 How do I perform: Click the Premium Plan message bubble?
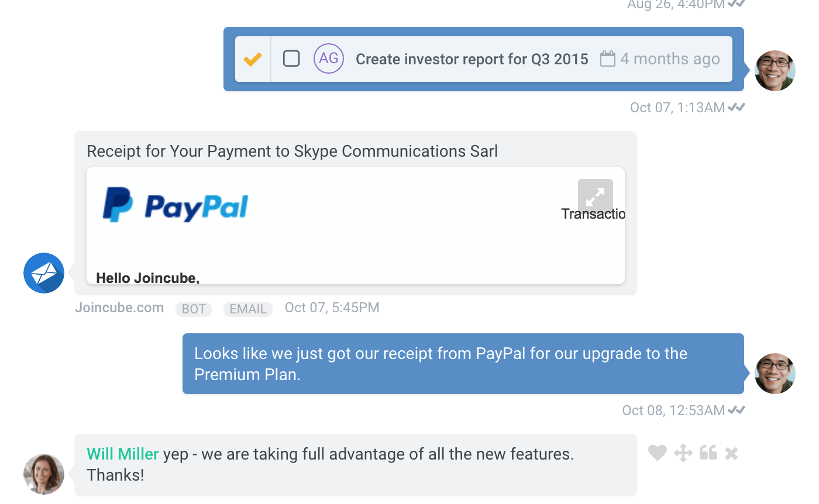(463, 363)
